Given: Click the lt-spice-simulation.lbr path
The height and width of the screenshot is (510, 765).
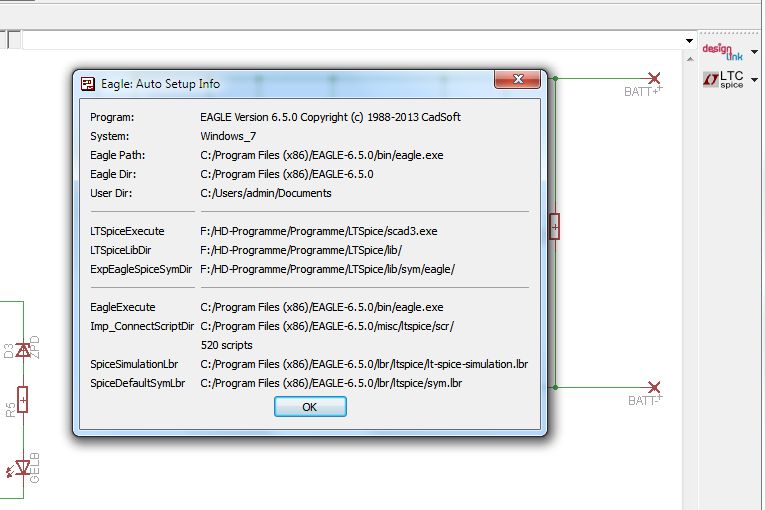Looking at the screenshot, I should 364,365.
